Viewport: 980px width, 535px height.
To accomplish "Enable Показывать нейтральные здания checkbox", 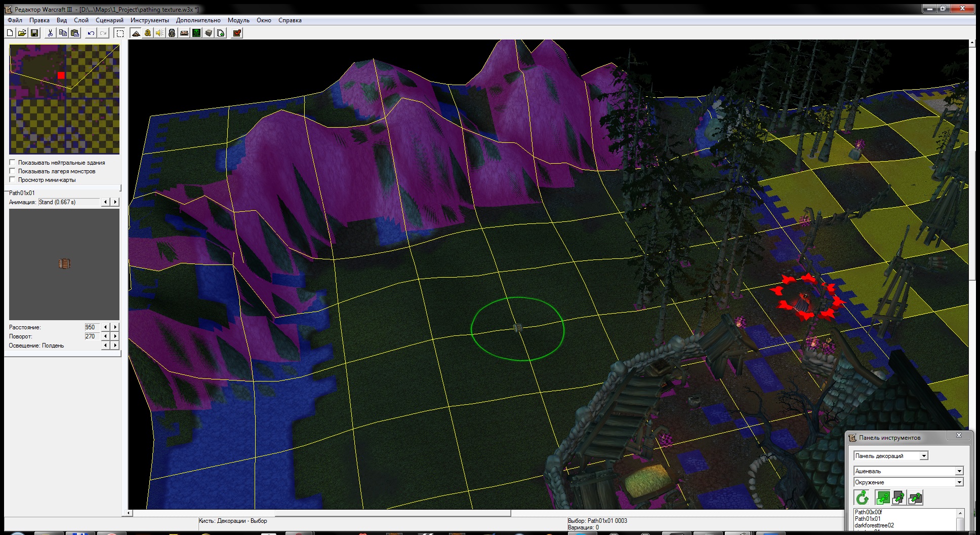I will pos(12,163).
